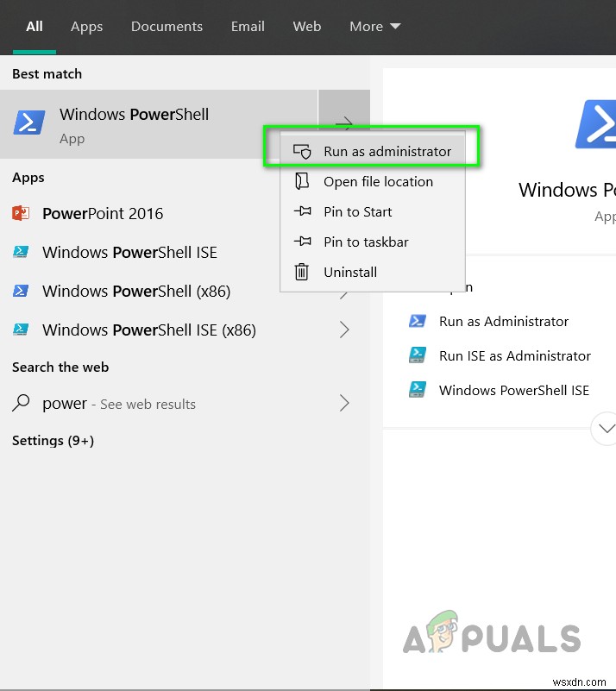Click Run as Administrator in preview pane
Viewport: 616px width, 691px height.
point(504,322)
